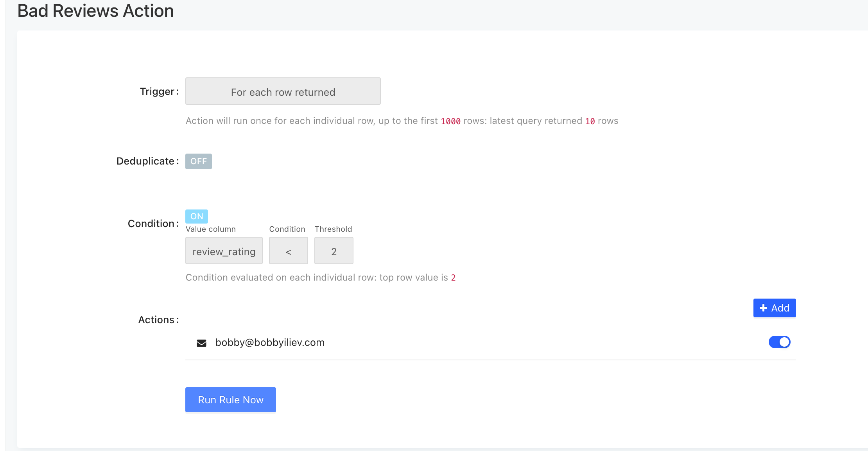Click the envelope icon beside the email address

click(201, 343)
